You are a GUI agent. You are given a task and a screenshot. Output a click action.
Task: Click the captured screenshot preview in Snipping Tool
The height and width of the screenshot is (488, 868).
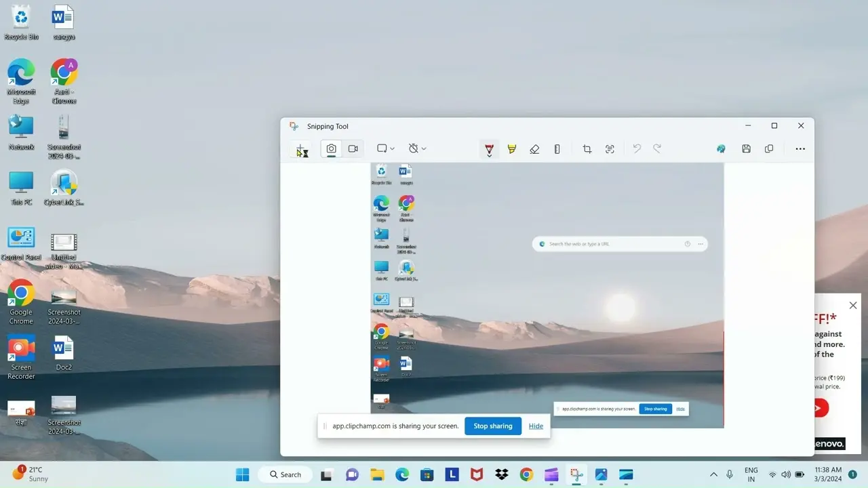547,296
